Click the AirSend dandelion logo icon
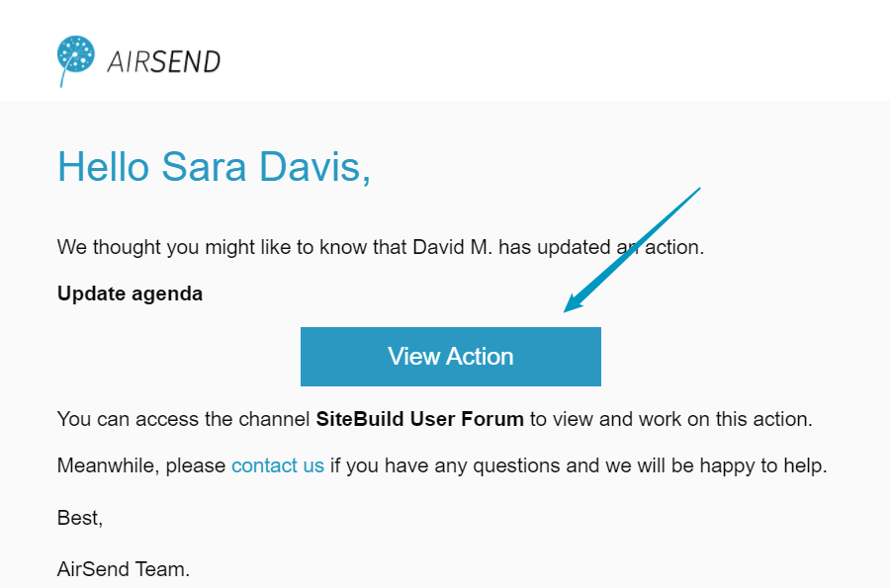This screenshot has width=890, height=588. coord(75,60)
